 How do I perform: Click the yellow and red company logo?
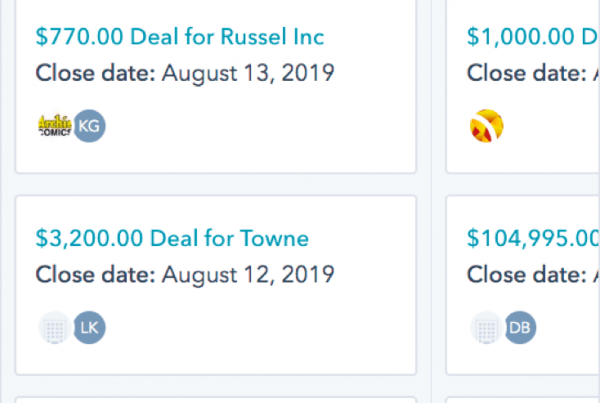click(x=486, y=126)
